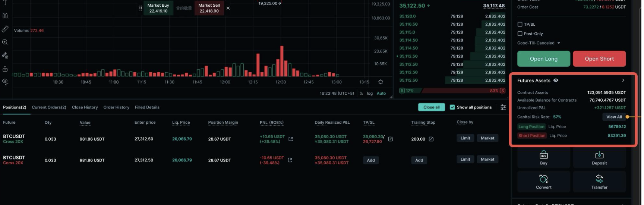Click the 19,325.00 price line label
The height and width of the screenshot is (205, 644).
click(x=269, y=3)
